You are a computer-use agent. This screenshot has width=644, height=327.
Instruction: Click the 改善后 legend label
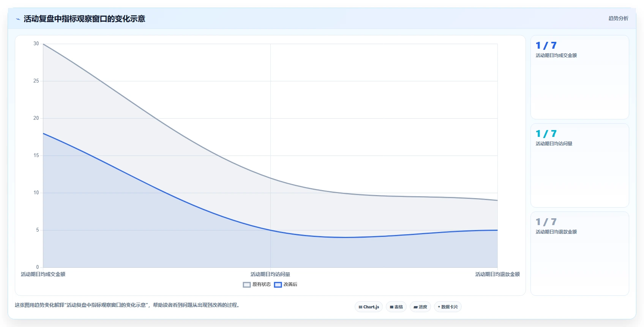point(290,284)
